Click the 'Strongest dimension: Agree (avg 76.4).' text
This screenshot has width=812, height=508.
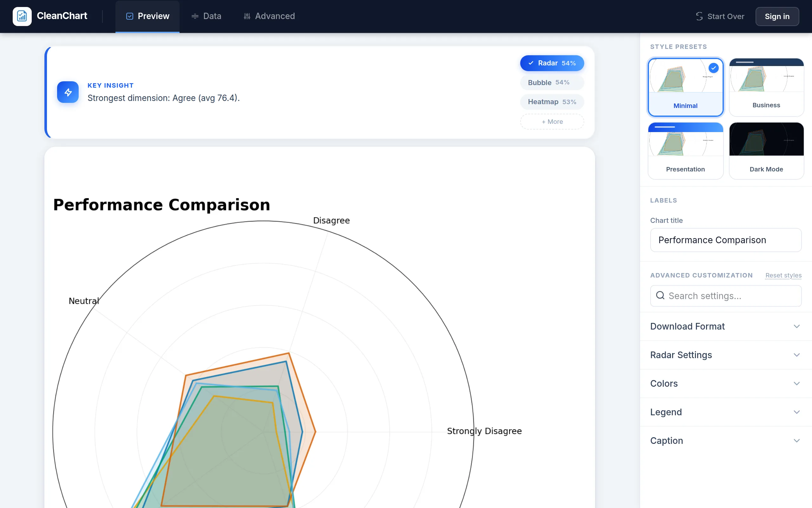pyautogui.click(x=163, y=98)
